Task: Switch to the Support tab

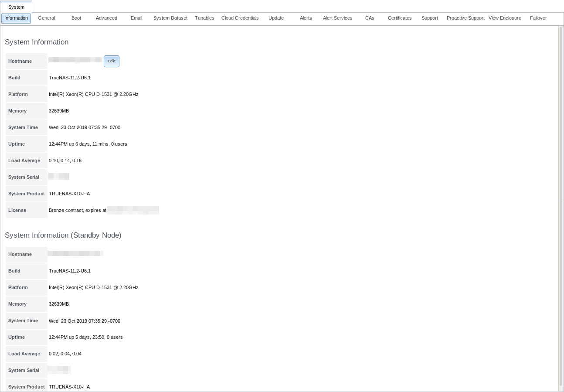Action: [x=430, y=18]
